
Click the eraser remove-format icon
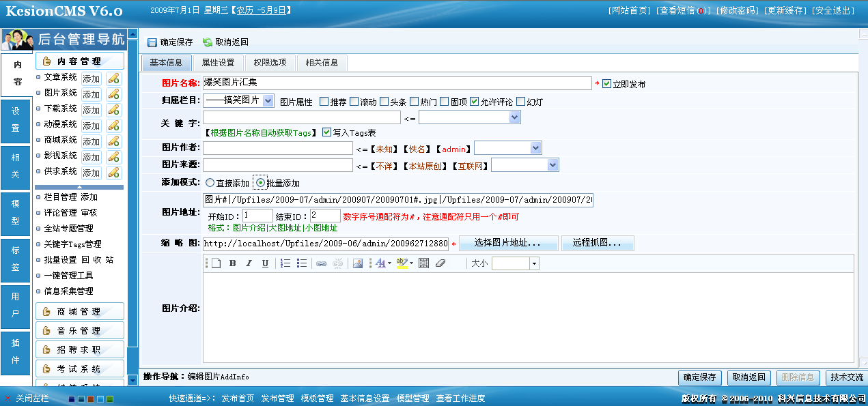coord(440,263)
